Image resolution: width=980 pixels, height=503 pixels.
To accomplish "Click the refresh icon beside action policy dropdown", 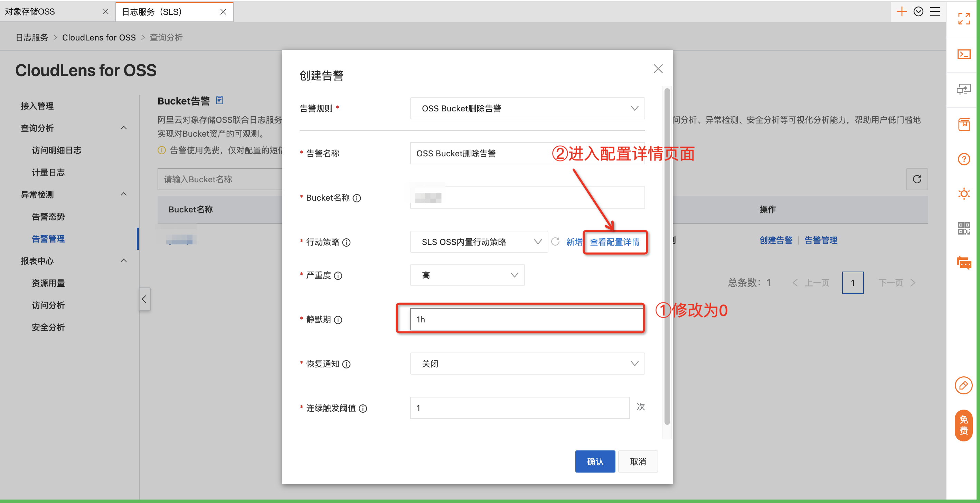I will pyautogui.click(x=555, y=241).
